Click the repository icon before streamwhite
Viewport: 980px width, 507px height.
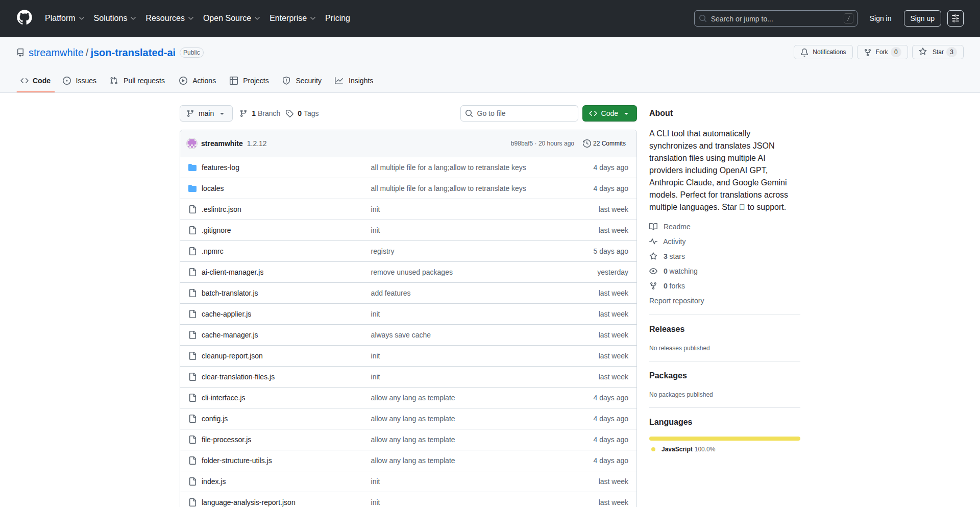pyautogui.click(x=20, y=53)
